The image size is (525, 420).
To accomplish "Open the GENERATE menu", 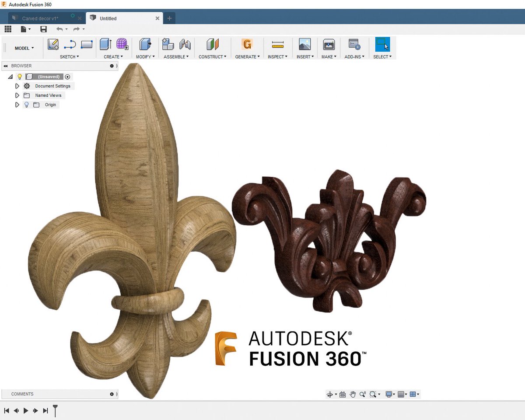I will pyautogui.click(x=248, y=57).
